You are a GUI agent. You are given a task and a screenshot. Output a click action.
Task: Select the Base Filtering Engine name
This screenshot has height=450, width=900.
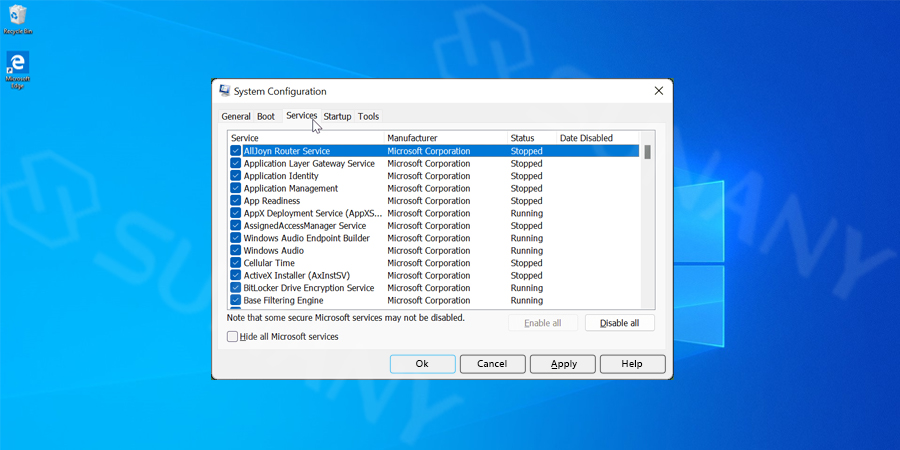(x=283, y=300)
